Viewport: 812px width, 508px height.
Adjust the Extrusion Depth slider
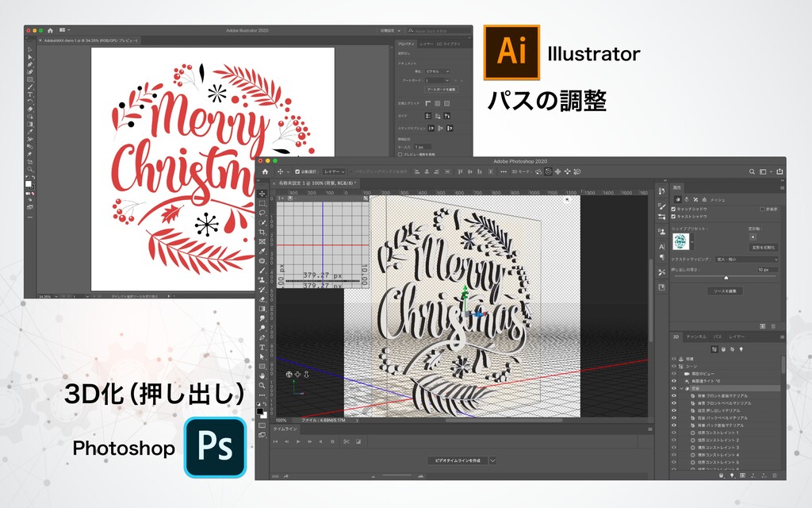[726, 277]
